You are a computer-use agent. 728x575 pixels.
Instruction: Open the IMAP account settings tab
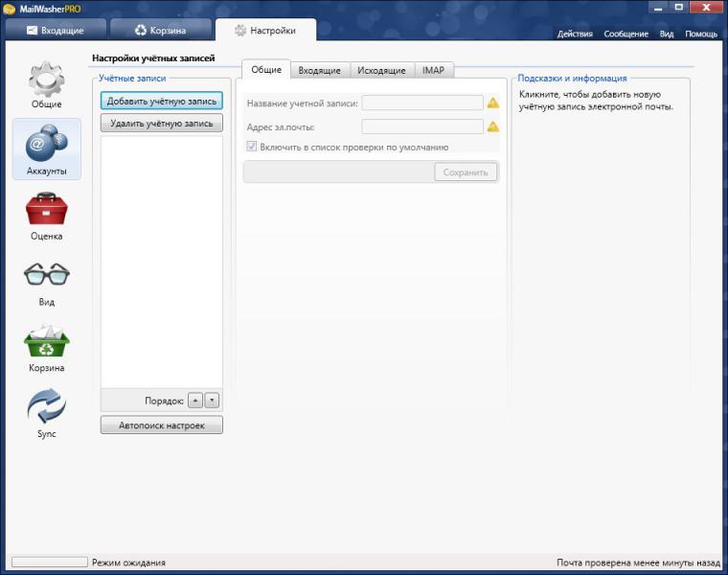pos(434,71)
